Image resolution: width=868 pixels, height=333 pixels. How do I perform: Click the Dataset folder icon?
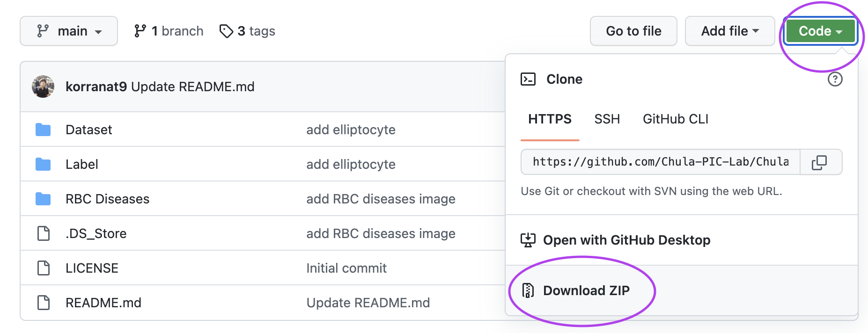coord(43,130)
